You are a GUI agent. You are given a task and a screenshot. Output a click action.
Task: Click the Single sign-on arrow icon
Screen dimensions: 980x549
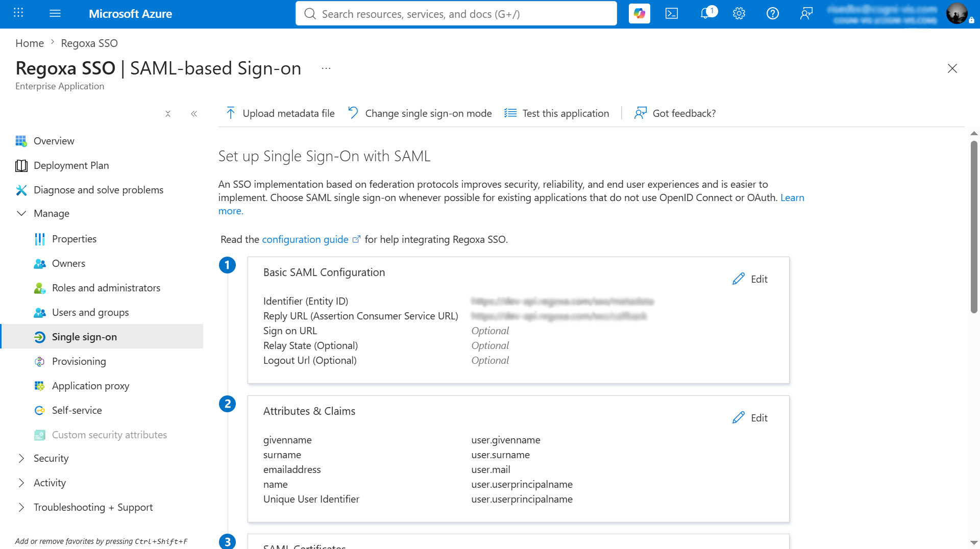39,337
